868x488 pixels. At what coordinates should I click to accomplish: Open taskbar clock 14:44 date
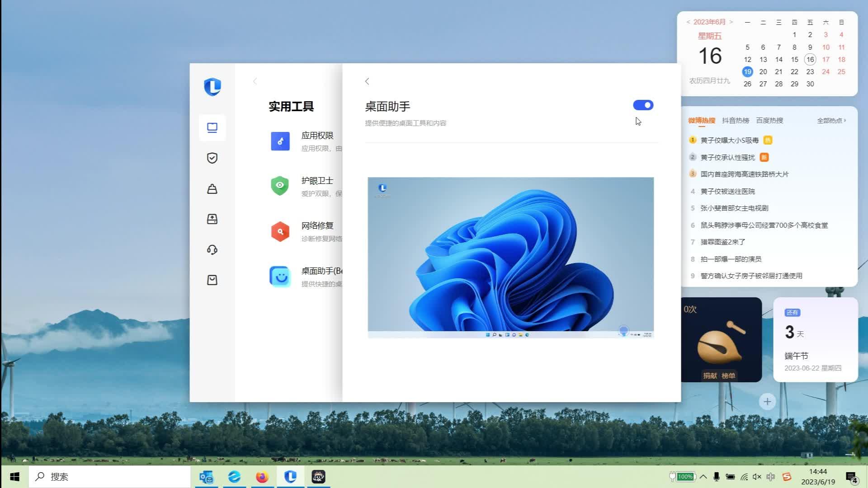point(818,477)
